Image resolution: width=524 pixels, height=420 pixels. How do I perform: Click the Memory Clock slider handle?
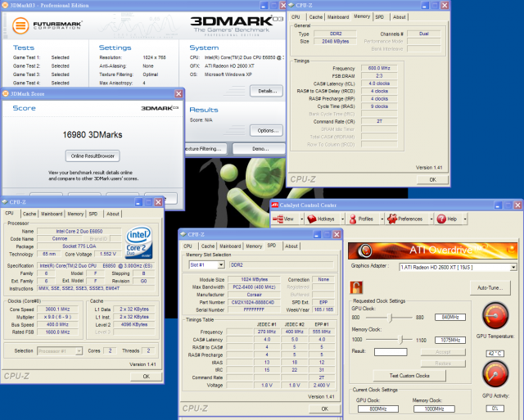point(401,340)
